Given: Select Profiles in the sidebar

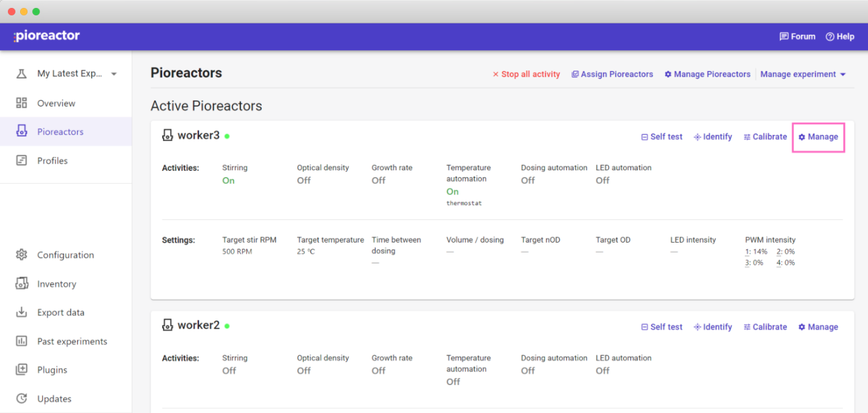Looking at the screenshot, I should point(52,161).
